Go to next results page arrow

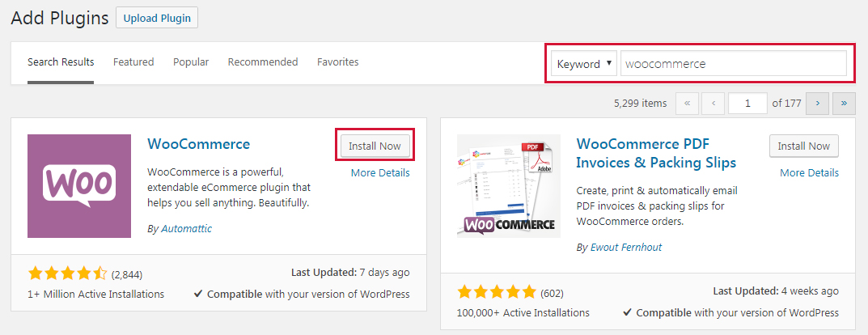[819, 104]
